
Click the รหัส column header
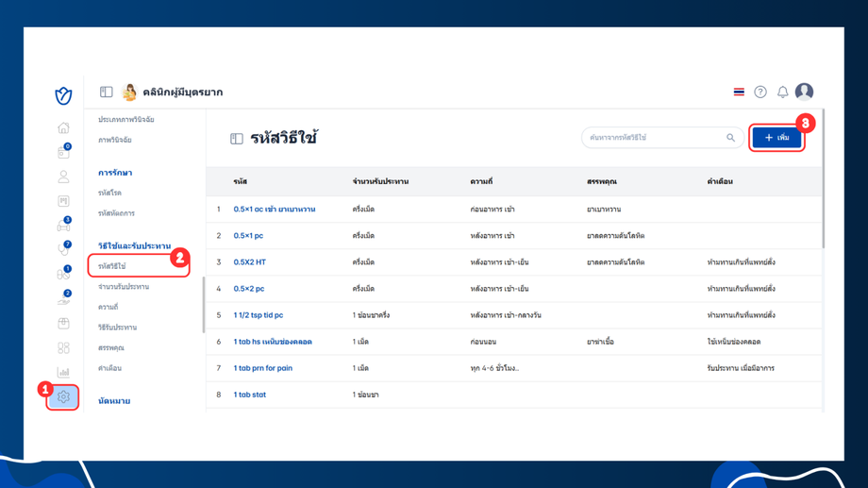point(241,181)
